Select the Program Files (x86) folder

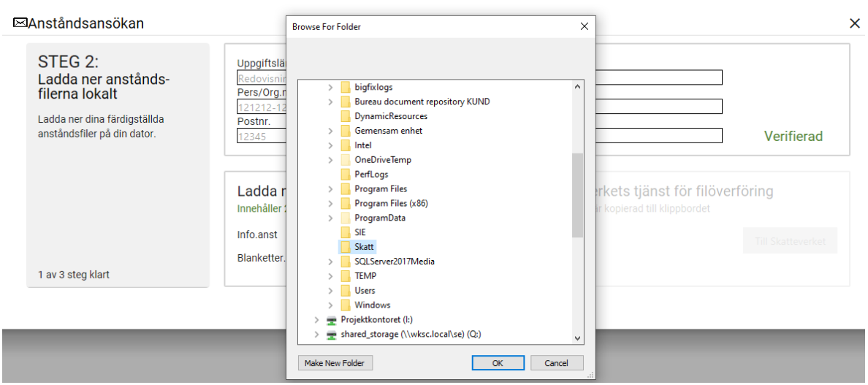392,203
